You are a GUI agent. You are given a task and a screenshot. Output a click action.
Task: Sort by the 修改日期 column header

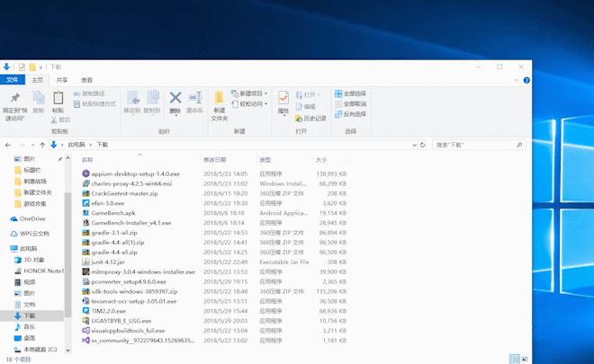[x=214, y=159]
